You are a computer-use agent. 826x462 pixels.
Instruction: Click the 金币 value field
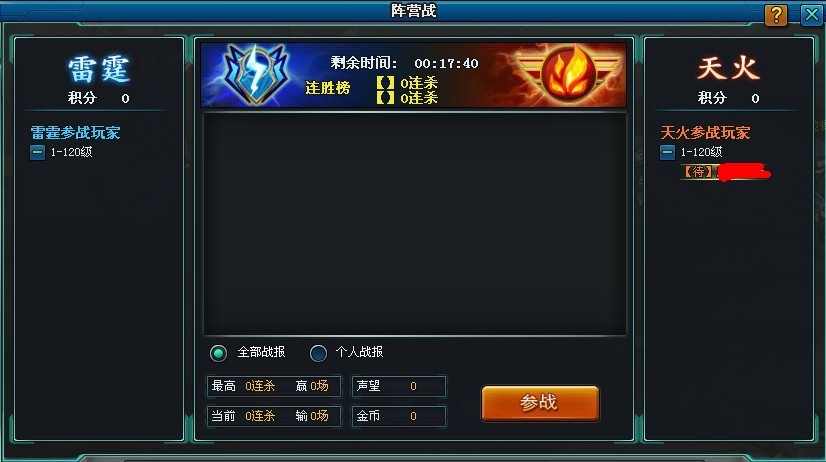pos(399,416)
